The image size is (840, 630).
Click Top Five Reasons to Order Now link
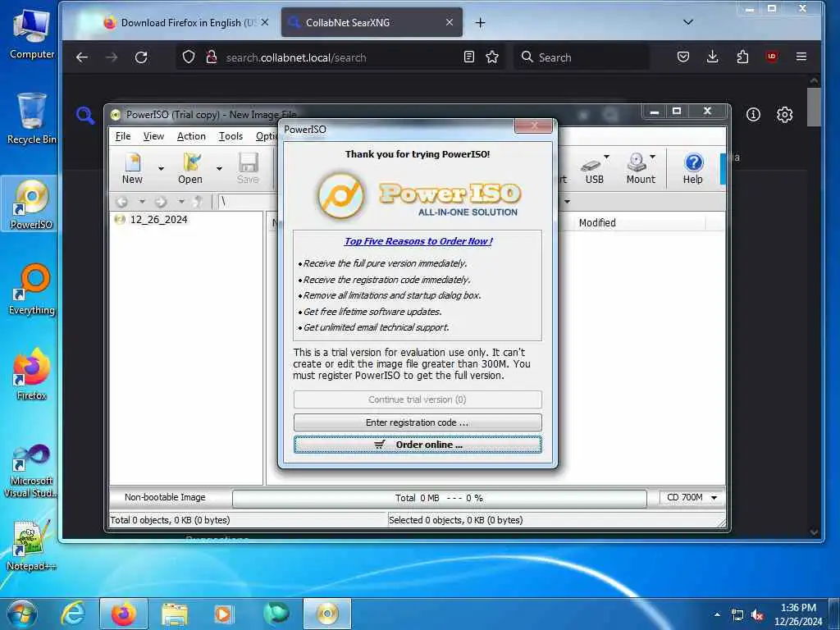pos(418,241)
